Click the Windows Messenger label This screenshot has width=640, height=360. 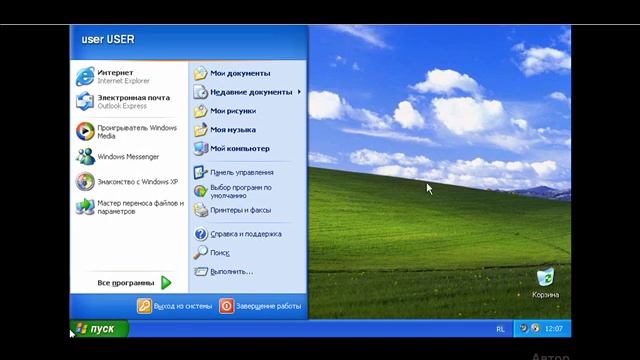[128, 157]
